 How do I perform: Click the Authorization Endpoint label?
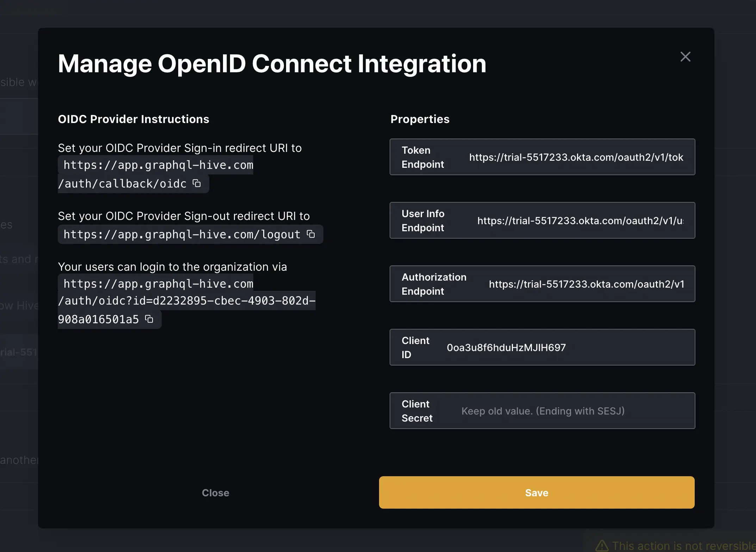pyautogui.click(x=434, y=284)
